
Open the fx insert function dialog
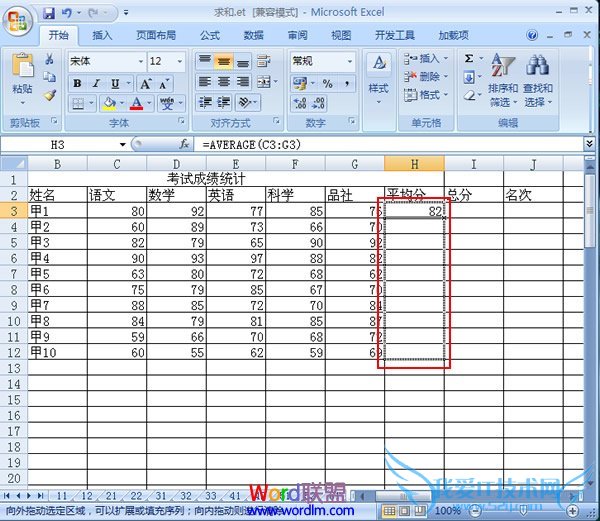click(184, 144)
